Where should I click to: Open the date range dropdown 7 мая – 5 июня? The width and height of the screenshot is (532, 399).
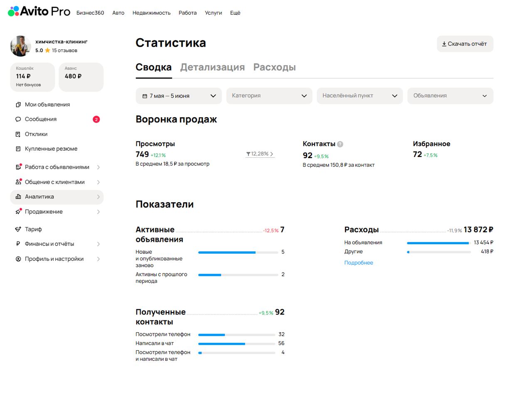(179, 96)
